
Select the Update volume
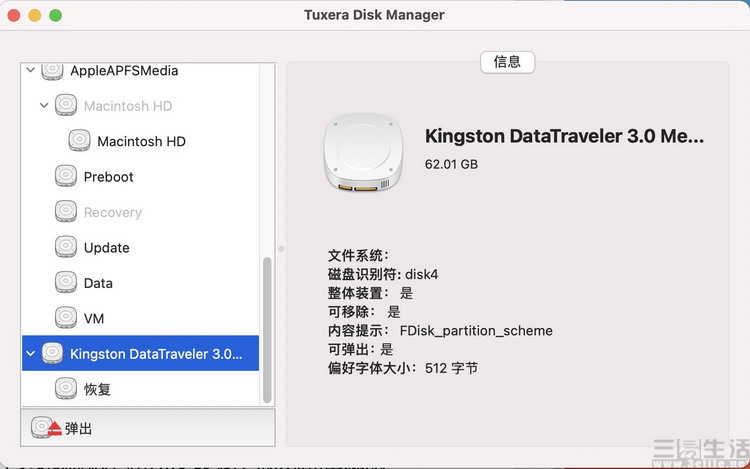[141, 247]
